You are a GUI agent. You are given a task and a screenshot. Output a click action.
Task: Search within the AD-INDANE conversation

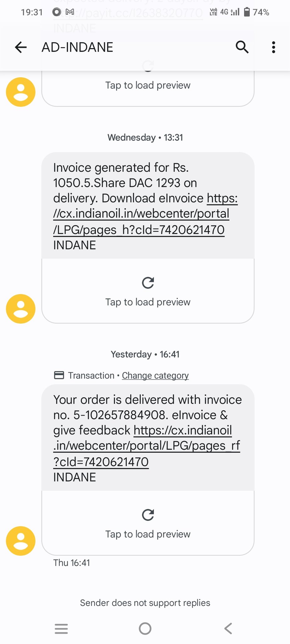point(242,47)
